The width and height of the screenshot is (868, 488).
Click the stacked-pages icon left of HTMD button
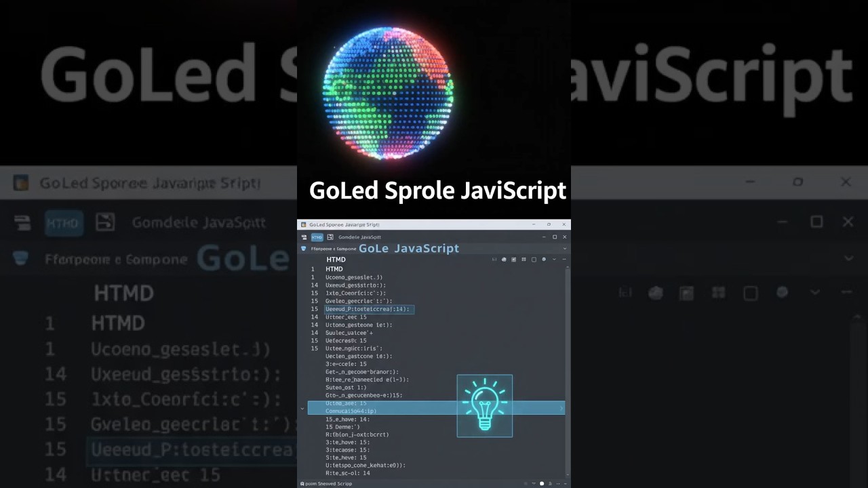(x=302, y=237)
